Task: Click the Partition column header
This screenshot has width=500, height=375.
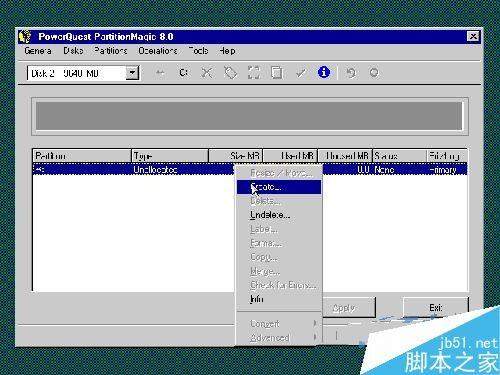Action: tap(82, 156)
